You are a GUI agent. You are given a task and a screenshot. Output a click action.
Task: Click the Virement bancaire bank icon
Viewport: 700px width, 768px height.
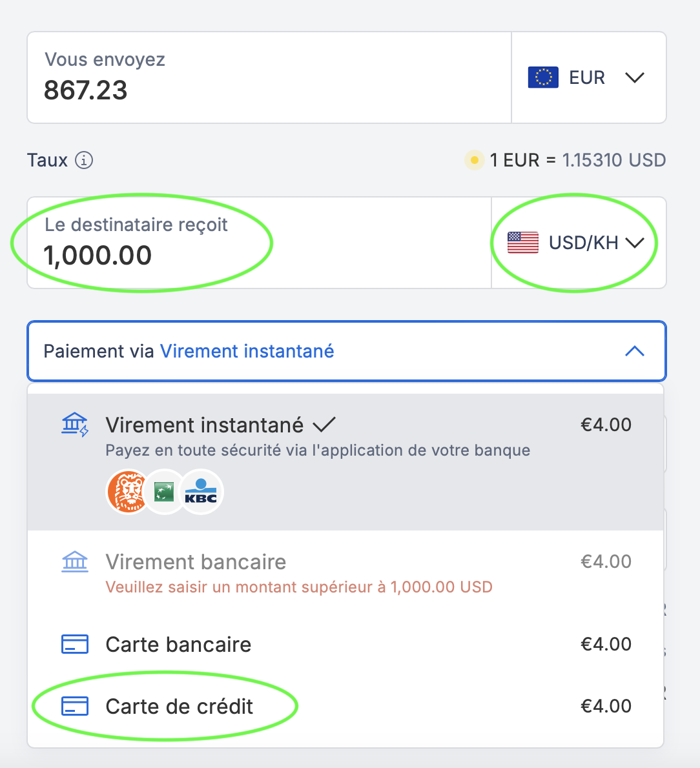point(75,561)
